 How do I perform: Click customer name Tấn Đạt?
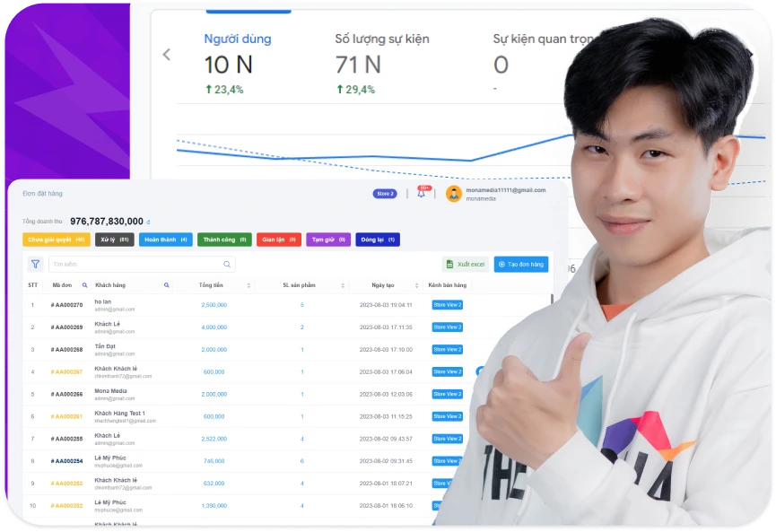click(105, 346)
